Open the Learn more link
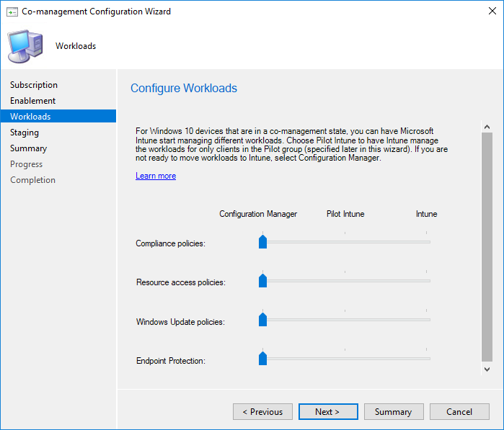The image size is (504, 430). pyautogui.click(x=156, y=176)
